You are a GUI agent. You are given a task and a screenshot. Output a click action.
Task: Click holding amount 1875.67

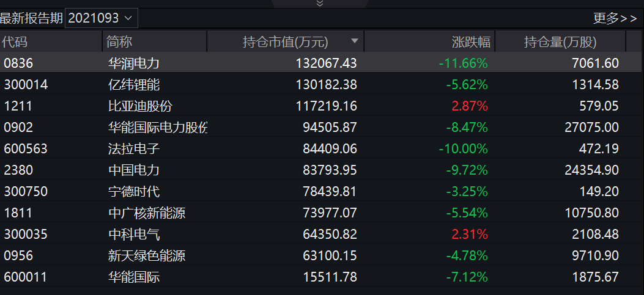(x=594, y=277)
